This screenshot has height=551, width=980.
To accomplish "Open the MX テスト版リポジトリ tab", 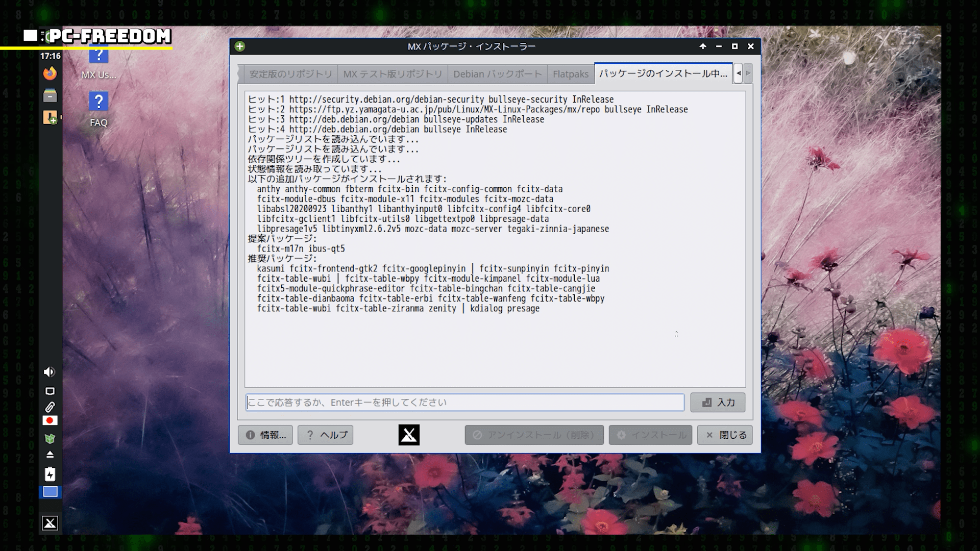I will (x=392, y=74).
